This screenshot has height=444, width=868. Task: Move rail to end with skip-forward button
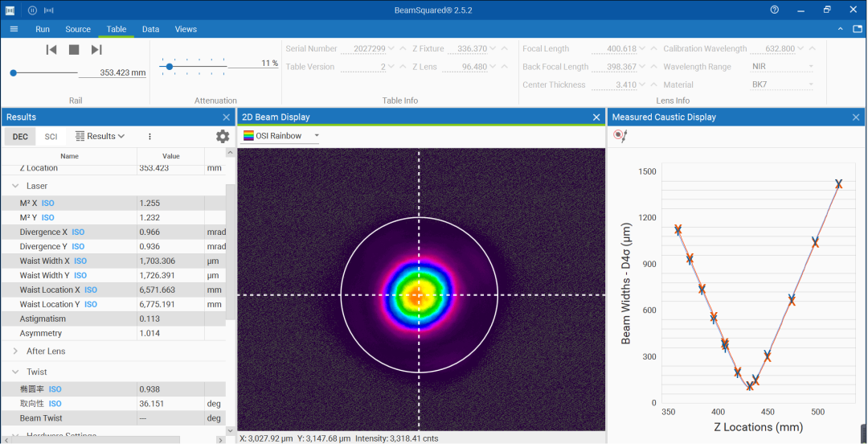96,50
